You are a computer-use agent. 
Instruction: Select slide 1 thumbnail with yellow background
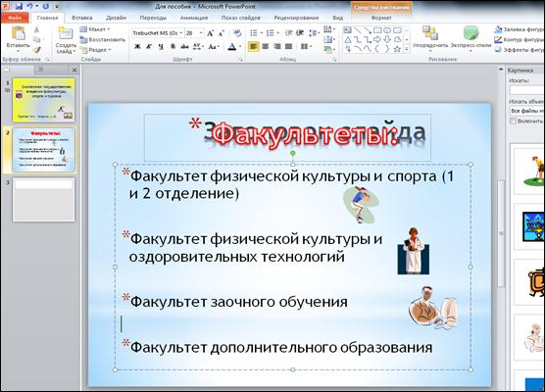click(x=44, y=100)
